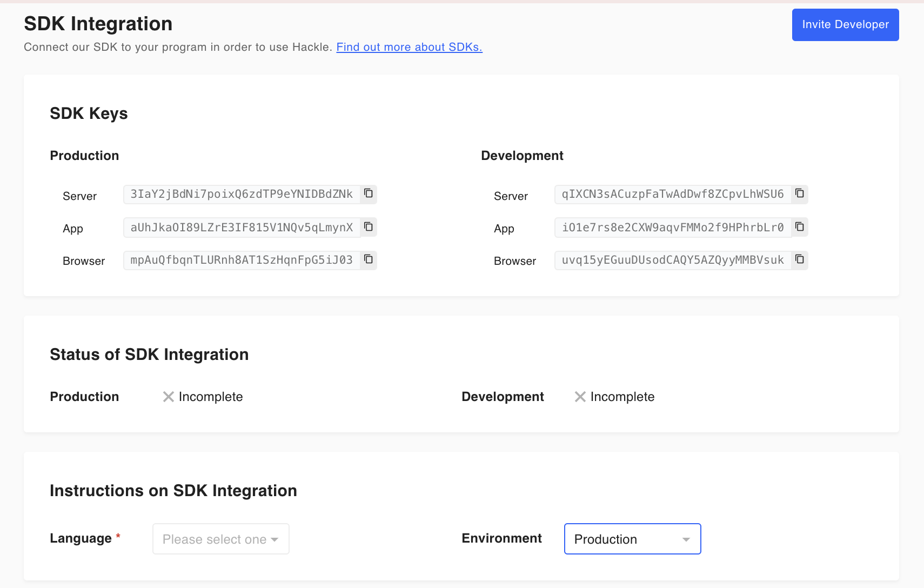Copy the Production App SDK key
This screenshot has height=588, width=924.
tap(369, 227)
